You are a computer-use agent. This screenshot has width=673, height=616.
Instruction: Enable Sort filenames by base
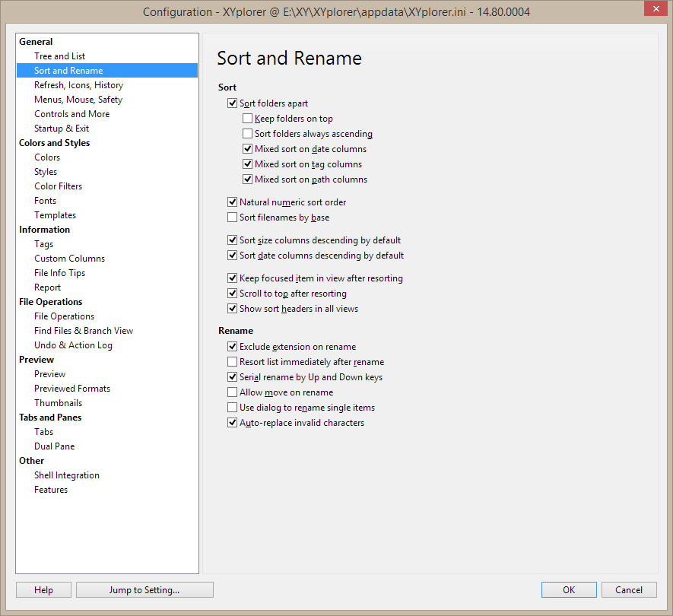(233, 218)
